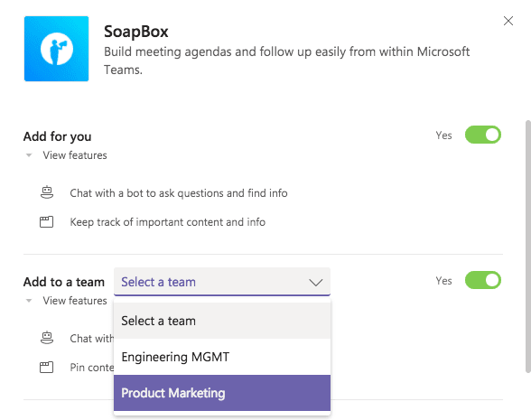Image resolution: width=531 pixels, height=420 pixels.
Task: Click Chat with a bot feature text
Action: coord(179,193)
